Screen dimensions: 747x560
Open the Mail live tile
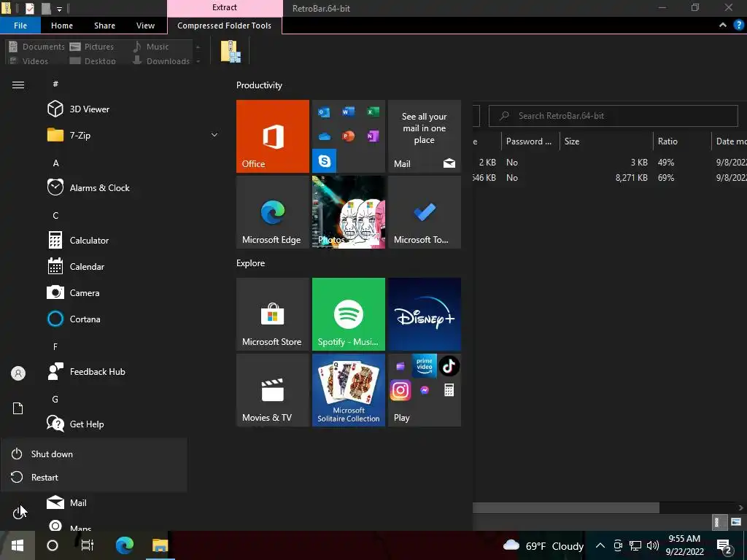(x=424, y=136)
